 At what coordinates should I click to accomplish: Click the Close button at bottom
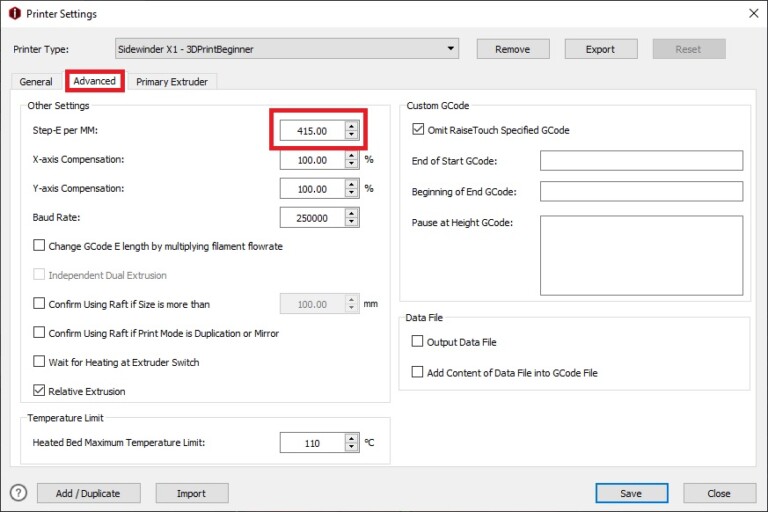pyautogui.click(x=719, y=493)
